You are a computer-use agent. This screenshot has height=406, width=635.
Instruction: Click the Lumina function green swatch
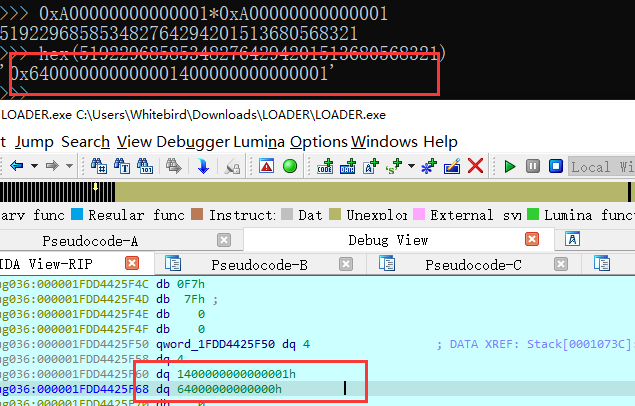tap(533, 214)
